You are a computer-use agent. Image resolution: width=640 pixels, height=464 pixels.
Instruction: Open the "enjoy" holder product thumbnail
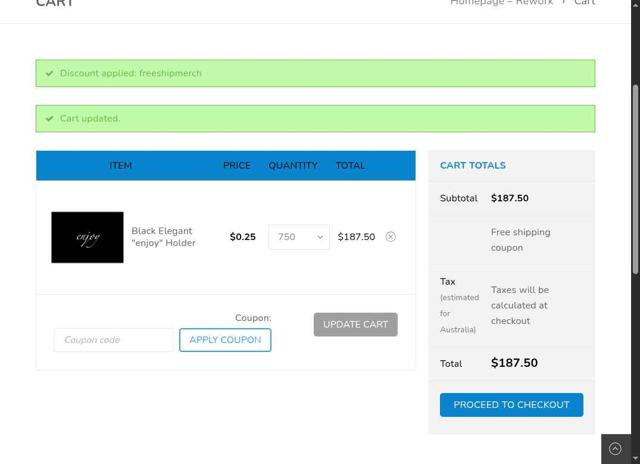pyautogui.click(x=87, y=237)
